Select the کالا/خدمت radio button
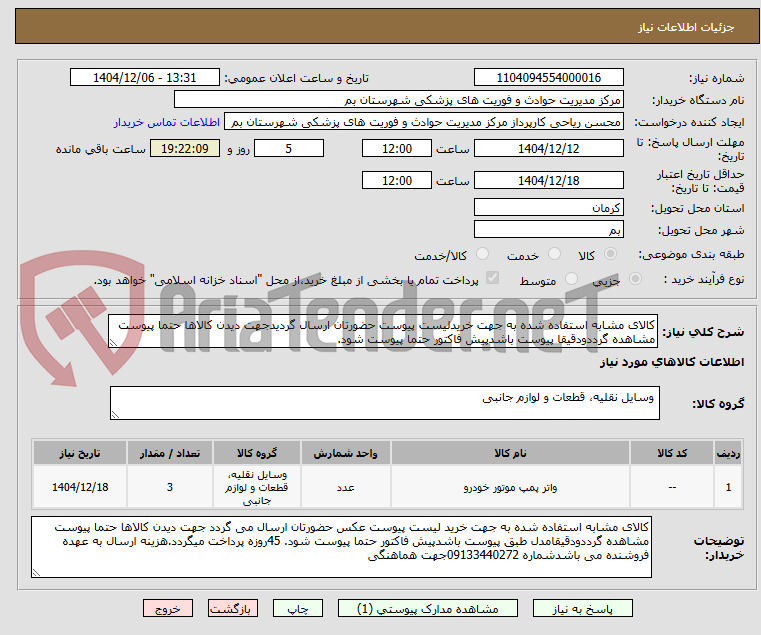This screenshot has width=761, height=635. (x=482, y=254)
